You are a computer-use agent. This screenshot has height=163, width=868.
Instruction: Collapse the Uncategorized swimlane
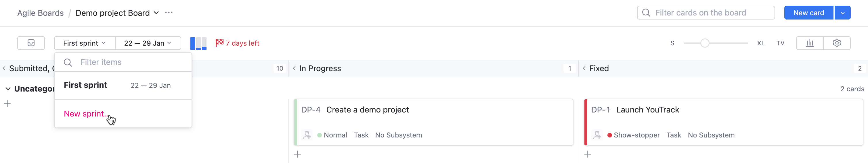(8, 89)
